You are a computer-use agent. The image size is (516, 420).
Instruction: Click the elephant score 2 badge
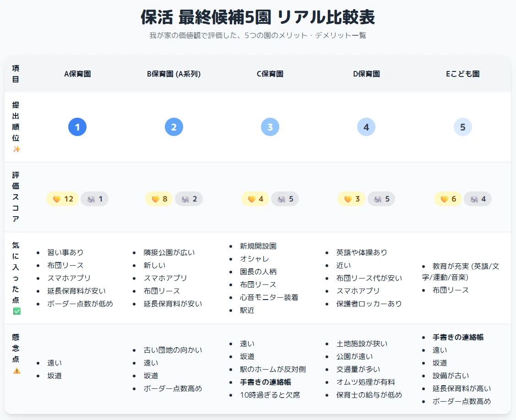point(189,199)
